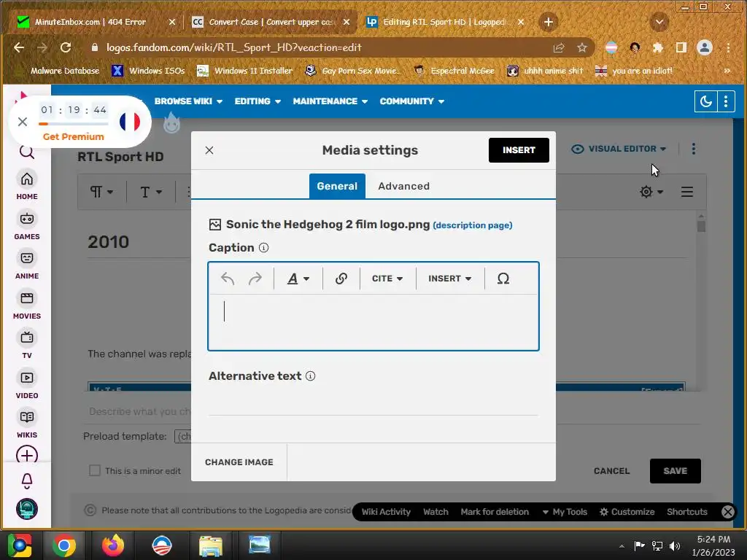This screenshot has width=747, height=560.
Task: Click the CHANGE IMAGE button
Action: [x=239, y=462]
